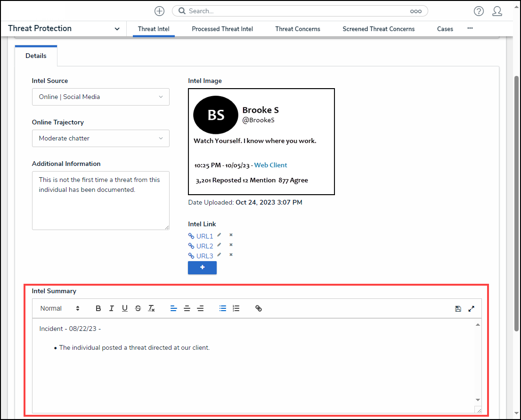Toggle underline formatting in editor
521x420 pixels.
[x=125, y=308]
